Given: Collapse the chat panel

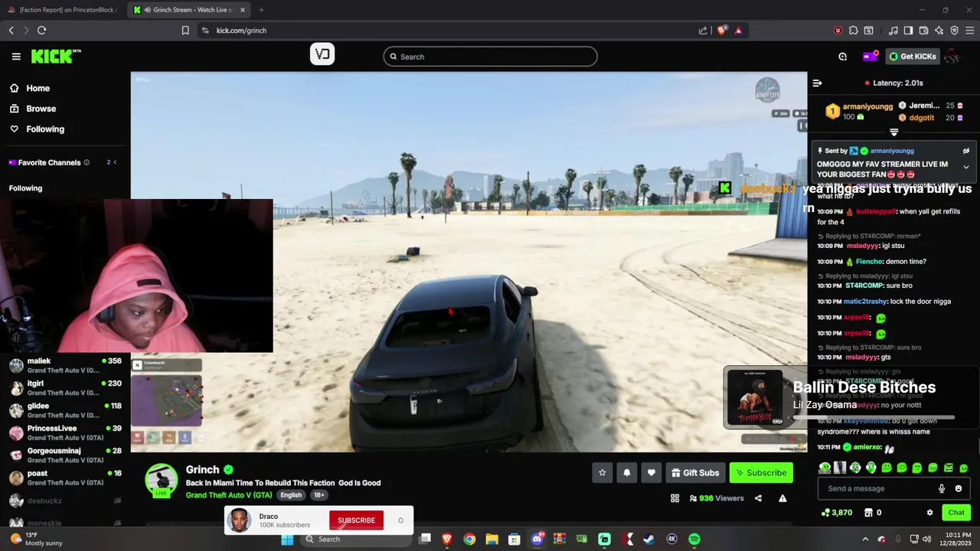Looking at the screenshot, I should coord(817,83).
